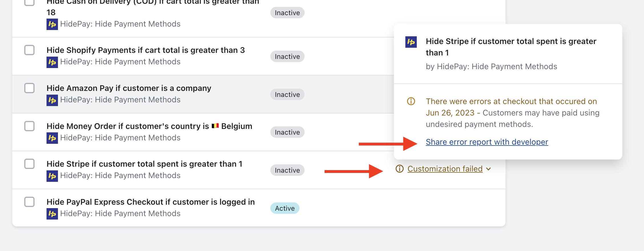Click HidePay subtitle under Cash on Delivery rule
Viewport: 644px width, 251px height.
tap(120, 24)
